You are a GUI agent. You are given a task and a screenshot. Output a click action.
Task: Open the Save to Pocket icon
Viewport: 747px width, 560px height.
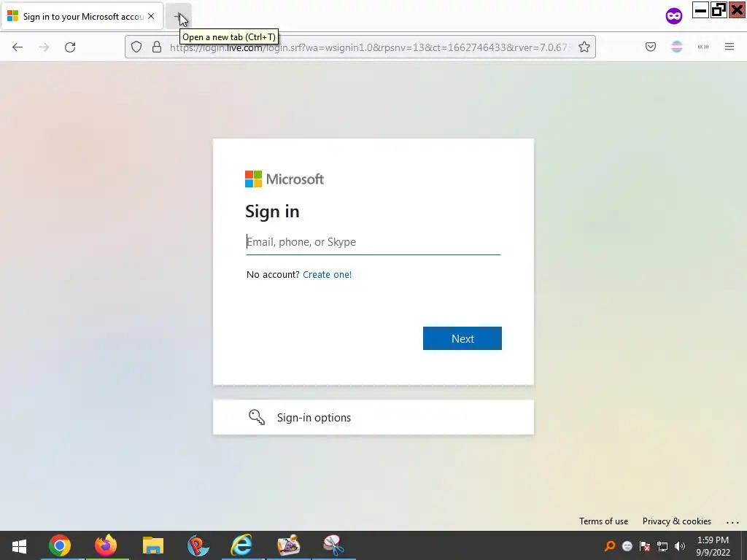pos(651,47)
